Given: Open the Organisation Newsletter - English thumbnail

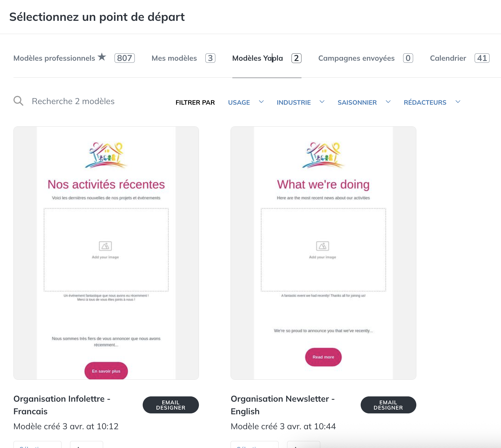Looking at the screenshot, I should click(323, 253).
